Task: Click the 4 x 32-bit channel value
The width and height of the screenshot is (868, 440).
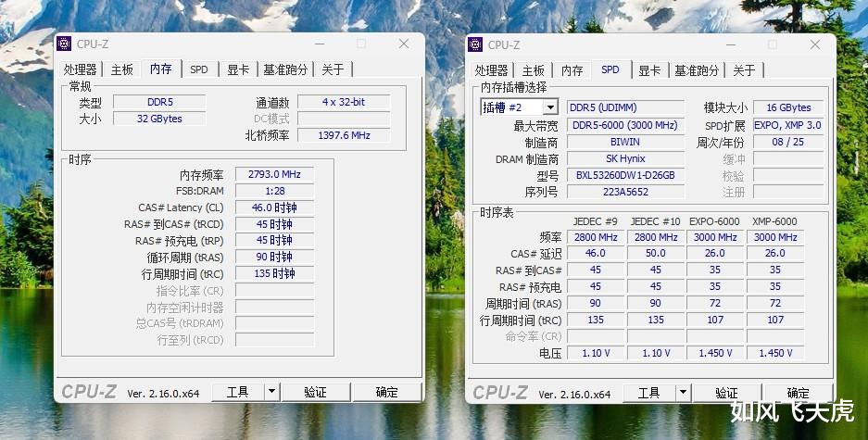Action: [344, 102]
